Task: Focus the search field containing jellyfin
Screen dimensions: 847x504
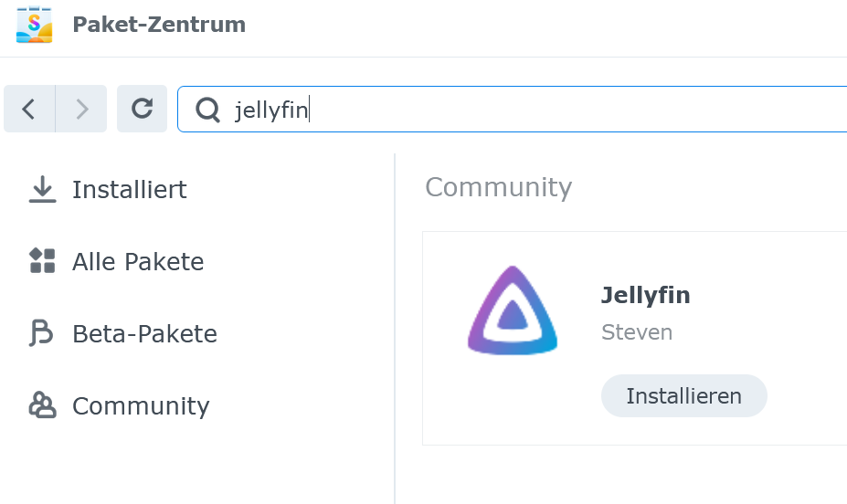Action: click(512, 109)
